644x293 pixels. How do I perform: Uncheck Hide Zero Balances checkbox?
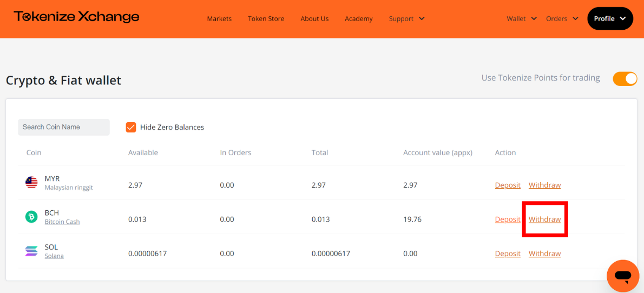(x=131, y=127)
